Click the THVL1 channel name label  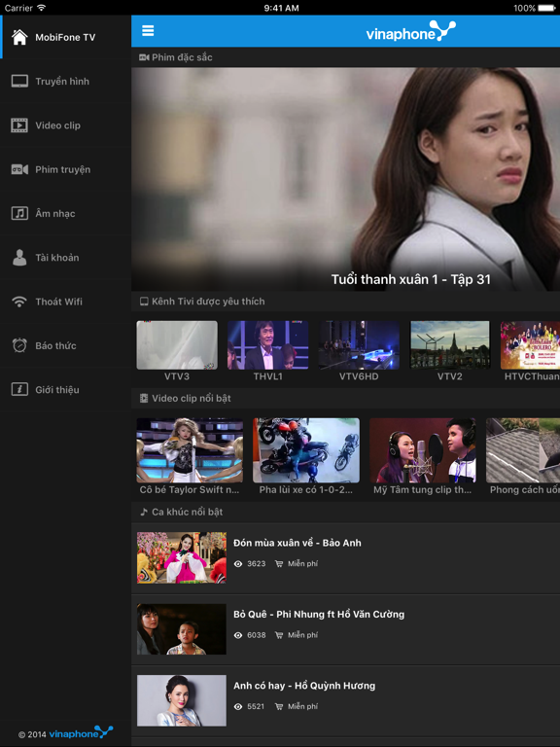coord(267,376)
